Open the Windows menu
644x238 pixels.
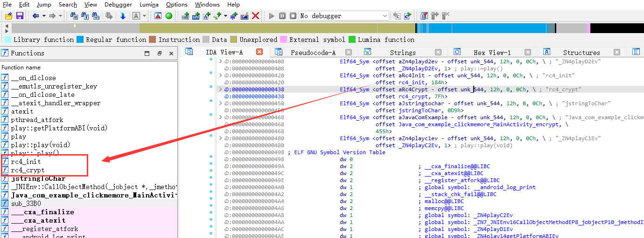pos(207,4)
